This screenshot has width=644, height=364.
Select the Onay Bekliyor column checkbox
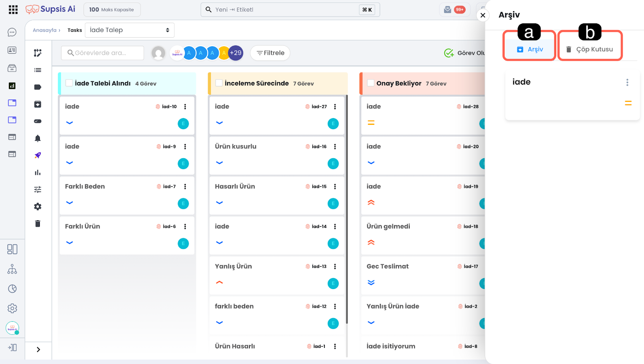click(371, 83)
